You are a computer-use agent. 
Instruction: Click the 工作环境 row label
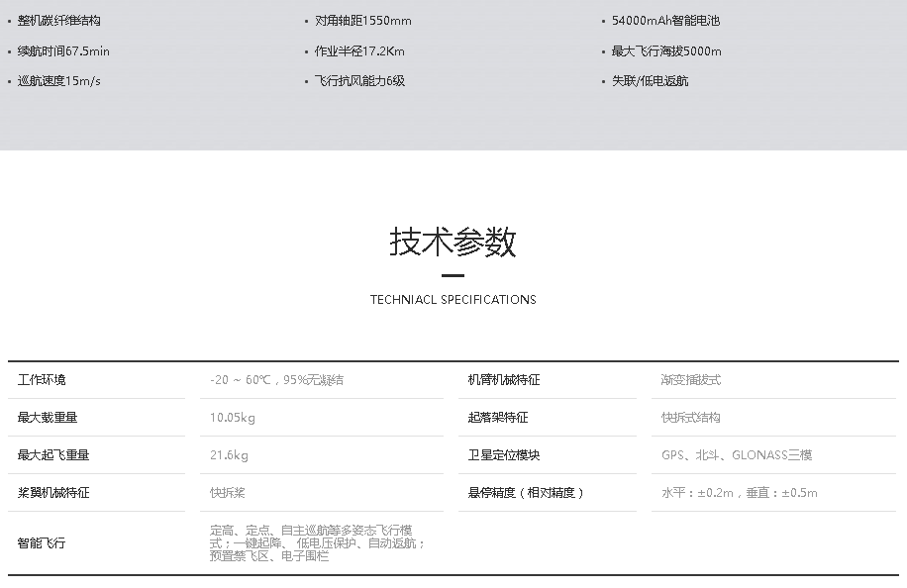[x=42, y=380]
